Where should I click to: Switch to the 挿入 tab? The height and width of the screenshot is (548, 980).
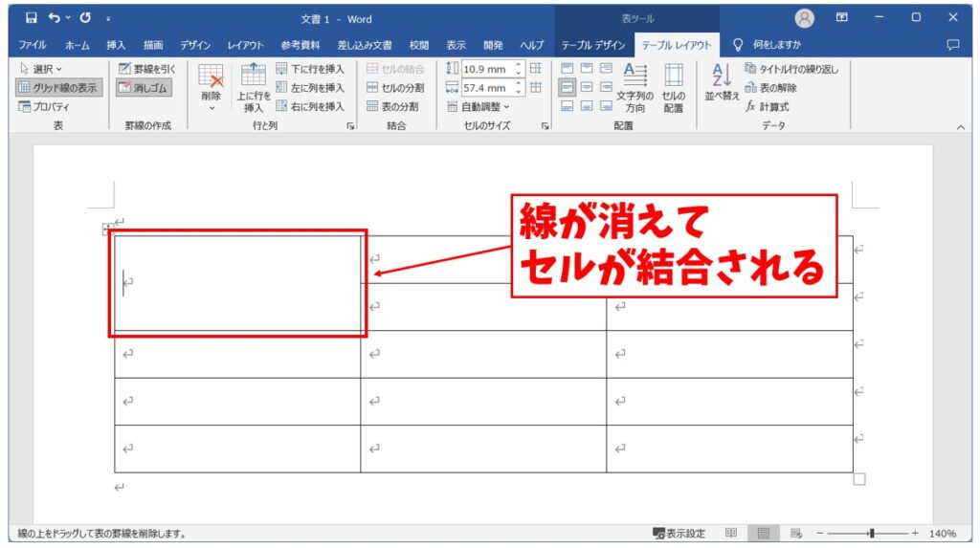pos(116,45)
